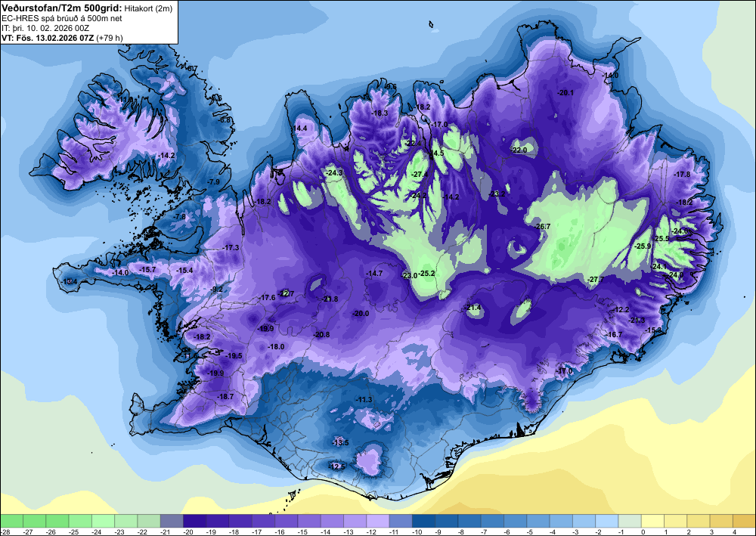Click the -19.5 temperature label
The width and height of the screenshot is (756, 536).
pyautogui.click(x=234, y=356)
